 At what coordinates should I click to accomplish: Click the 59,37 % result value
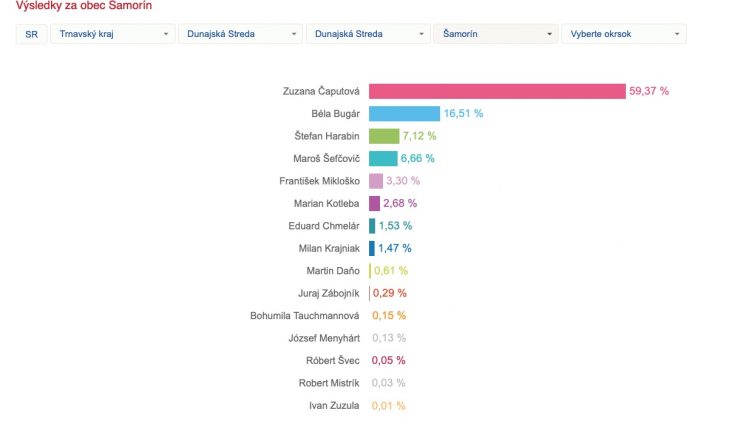click(x=649, y=91)
